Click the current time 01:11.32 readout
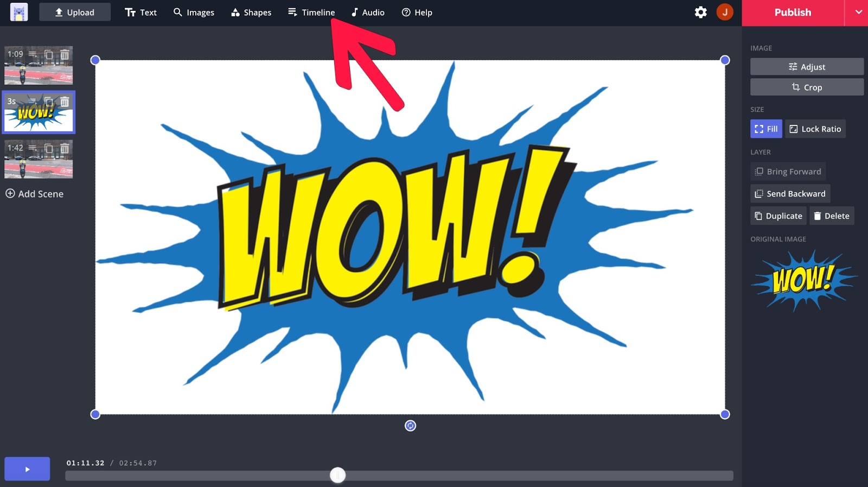The height and width of the screenshot is (487, 868). click(85, 463)
